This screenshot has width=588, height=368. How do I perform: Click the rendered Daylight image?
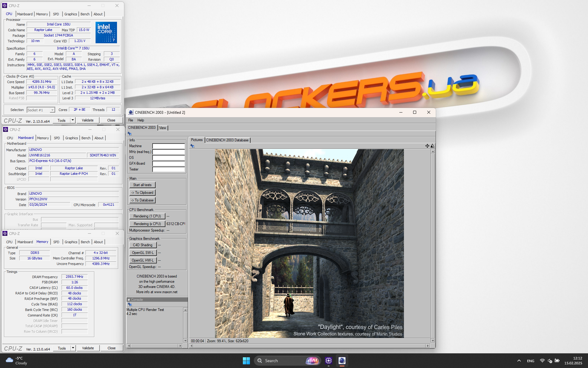[309, 243]
